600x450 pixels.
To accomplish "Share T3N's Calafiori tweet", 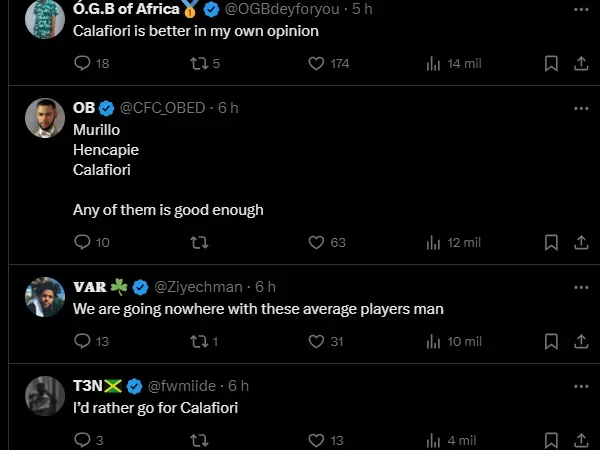I will pos(581,439).
